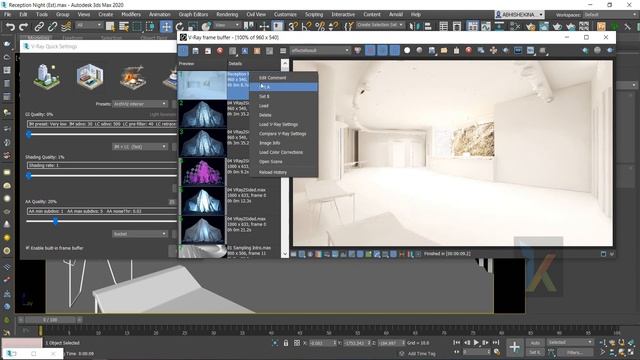
Task: Click the Shading Quality slider handle
Action: click(29, 176)
